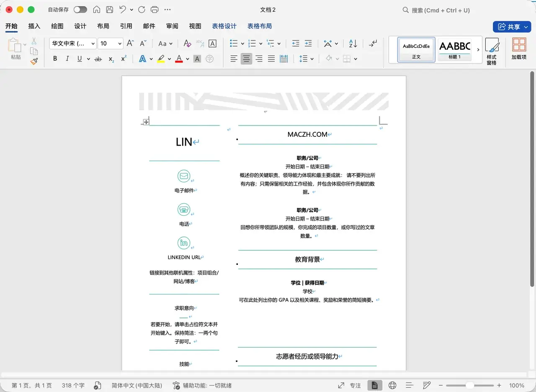
Task: Click the Sort (A-Z) icon
Action: click(353, 44)
